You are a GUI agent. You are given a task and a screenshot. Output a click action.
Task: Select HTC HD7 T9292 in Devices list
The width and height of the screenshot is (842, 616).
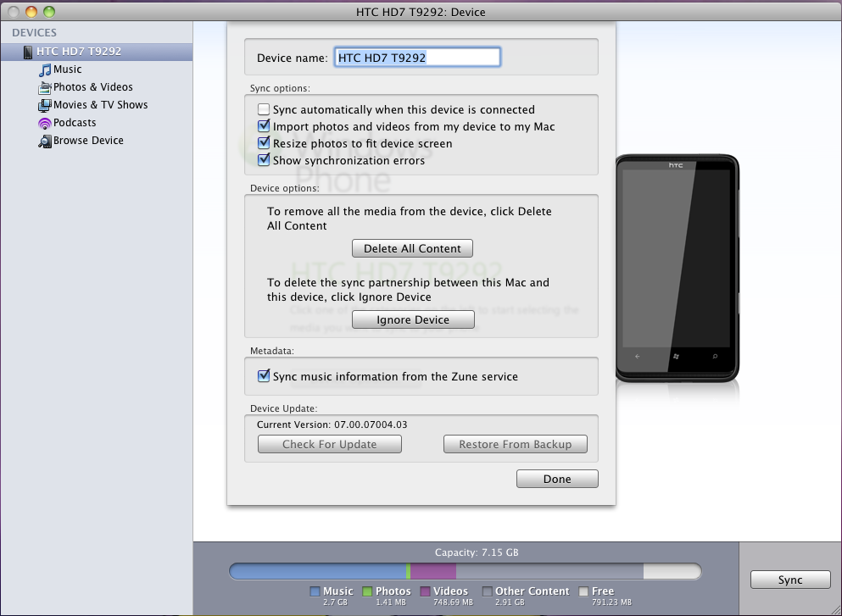tap(97, 52)
